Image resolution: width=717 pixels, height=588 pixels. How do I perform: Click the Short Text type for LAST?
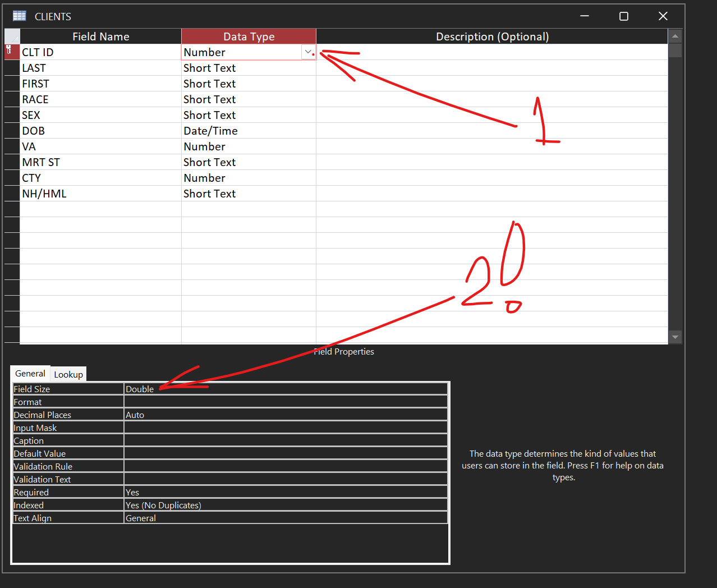(x=249, y=68)
